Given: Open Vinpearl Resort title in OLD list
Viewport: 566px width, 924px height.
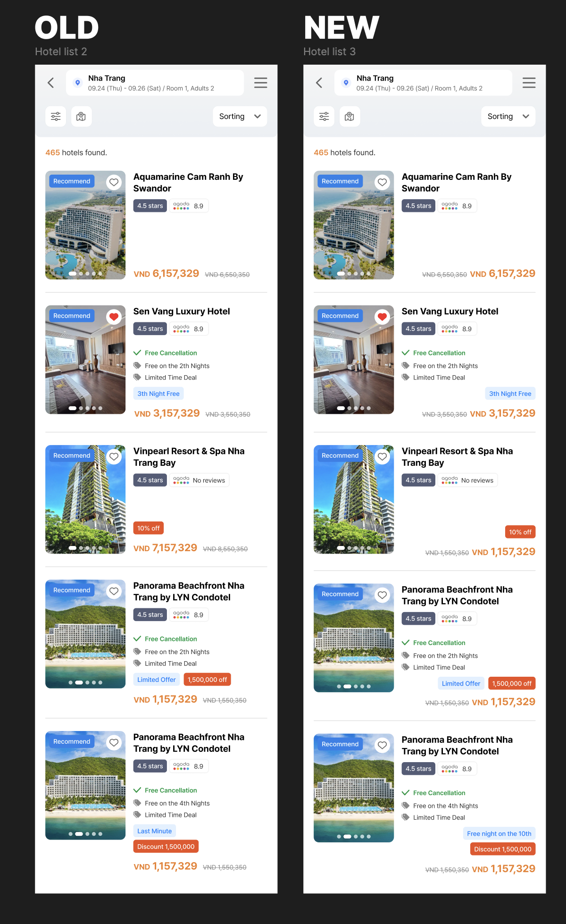Looking at the screenshot, I should [189, 457].
